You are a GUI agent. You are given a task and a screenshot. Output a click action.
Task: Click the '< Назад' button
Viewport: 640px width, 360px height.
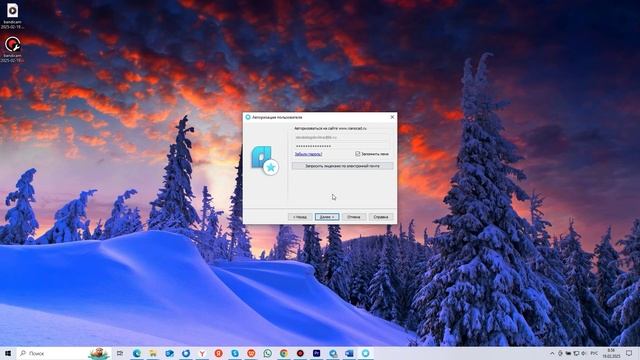click(300, 217)
